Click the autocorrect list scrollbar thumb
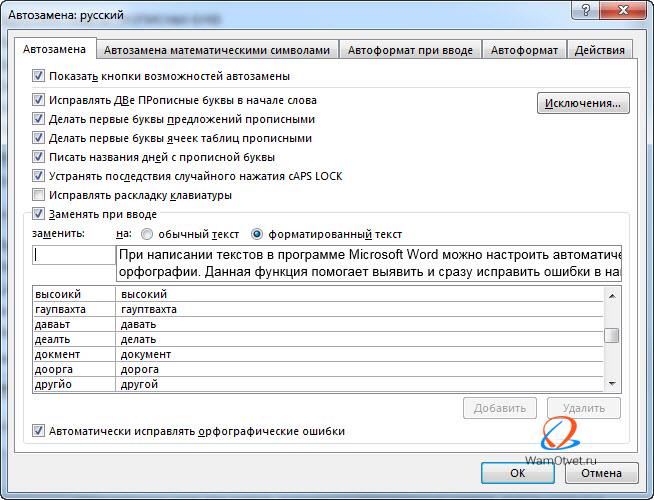 coord(612,335)
